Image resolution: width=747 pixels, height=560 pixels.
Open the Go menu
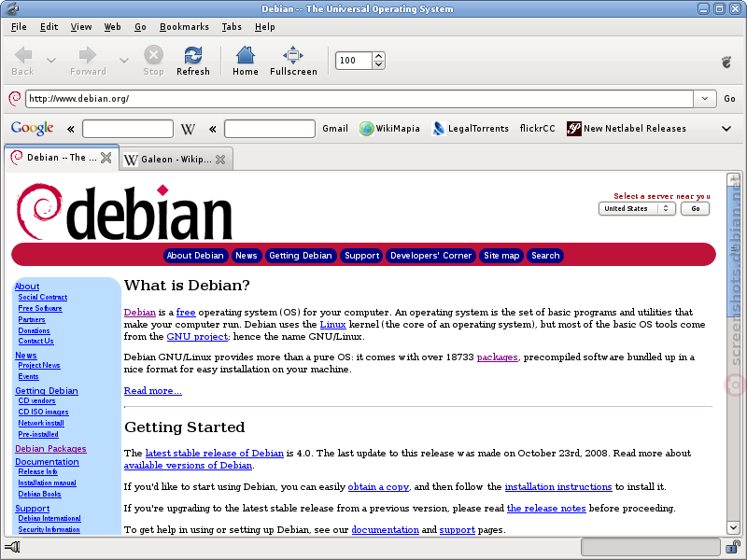pyautogui.click(x=140, y=27)
